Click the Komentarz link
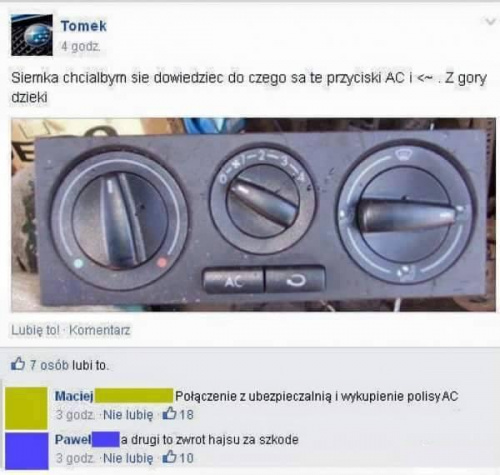 99,330
